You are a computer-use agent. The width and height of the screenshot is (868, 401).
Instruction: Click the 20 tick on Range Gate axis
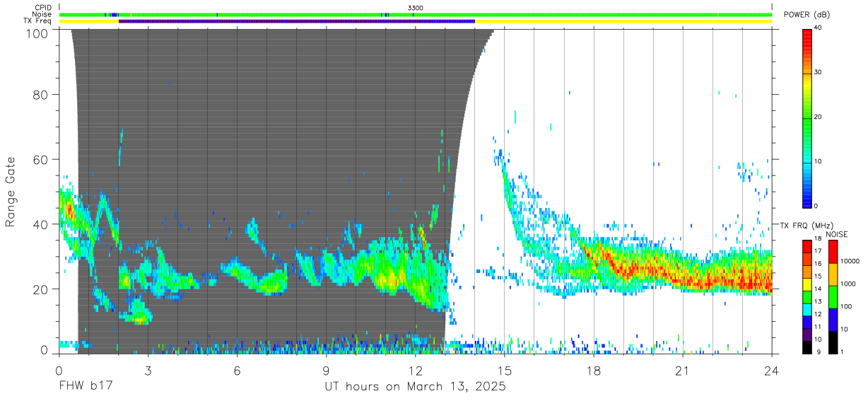[x=42, y=289]
